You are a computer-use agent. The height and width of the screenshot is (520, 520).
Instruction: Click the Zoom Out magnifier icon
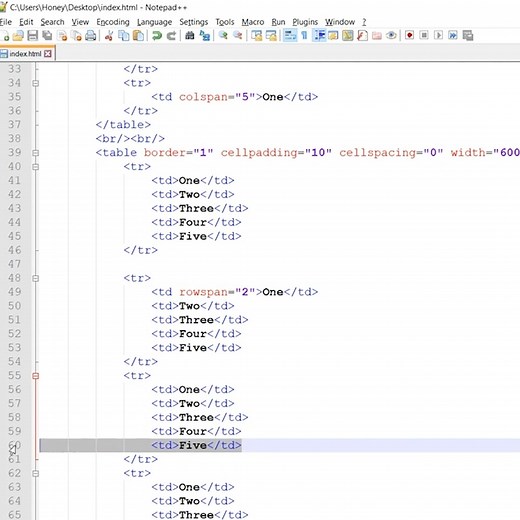237,35
